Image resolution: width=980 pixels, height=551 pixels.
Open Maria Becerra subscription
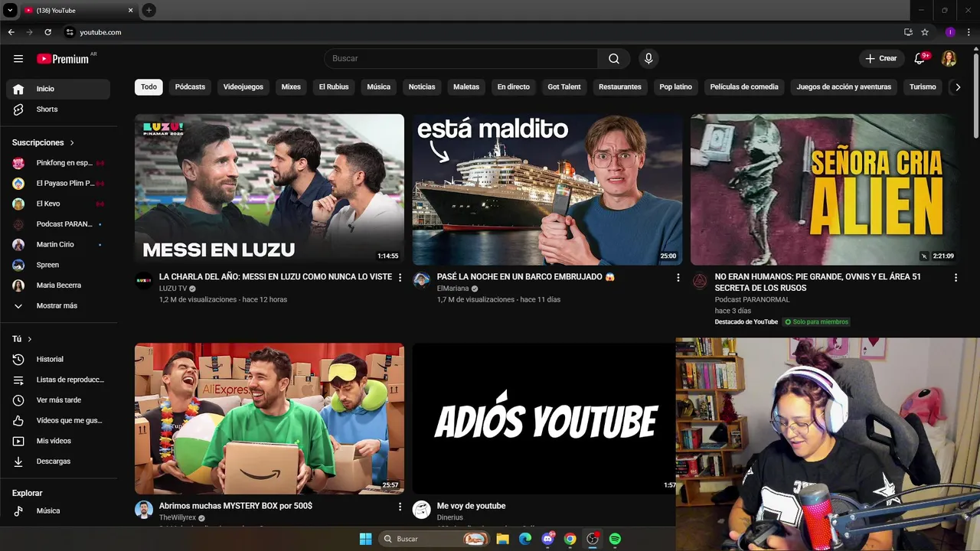tap(58, 285)
